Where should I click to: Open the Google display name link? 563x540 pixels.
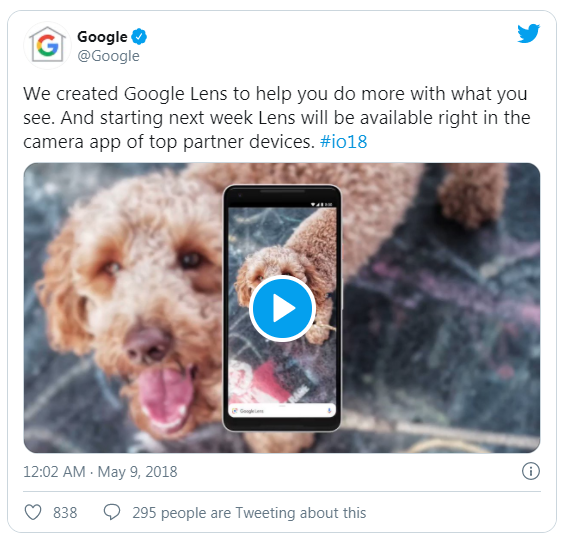coord(102,37)
